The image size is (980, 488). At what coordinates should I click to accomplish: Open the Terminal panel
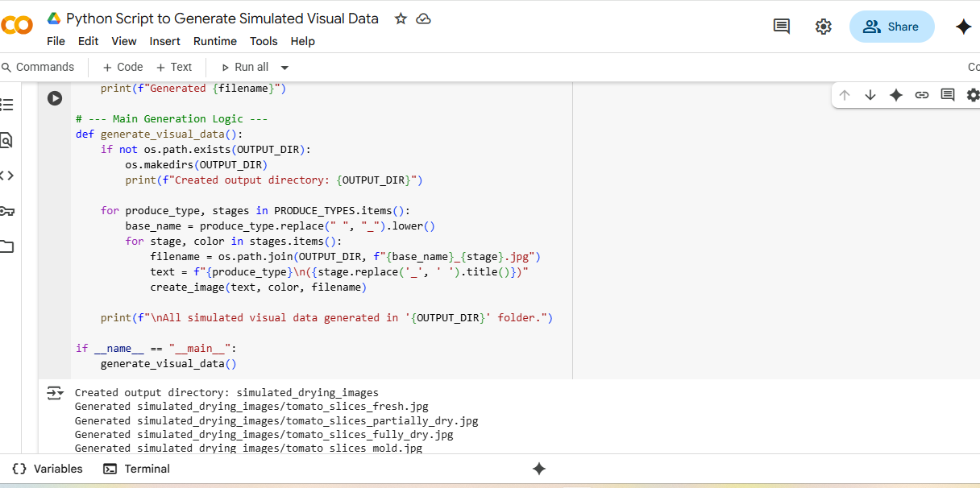(136, 469)
